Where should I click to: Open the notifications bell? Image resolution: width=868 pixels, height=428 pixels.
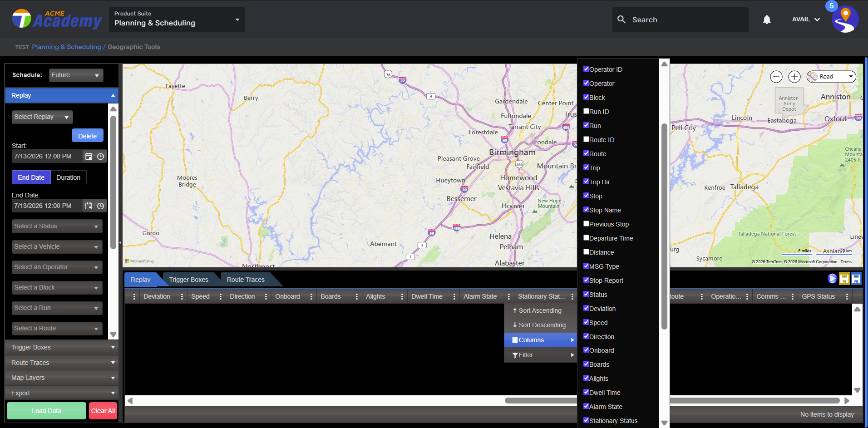767,20
